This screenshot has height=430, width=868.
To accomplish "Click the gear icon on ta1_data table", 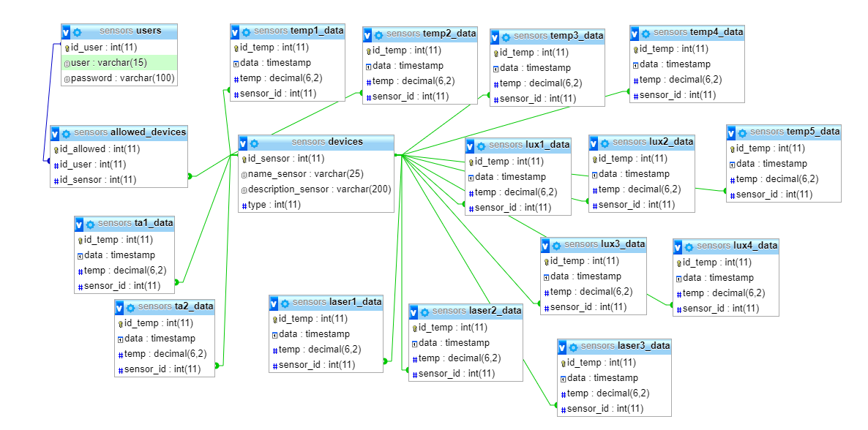I will [90, 225].
